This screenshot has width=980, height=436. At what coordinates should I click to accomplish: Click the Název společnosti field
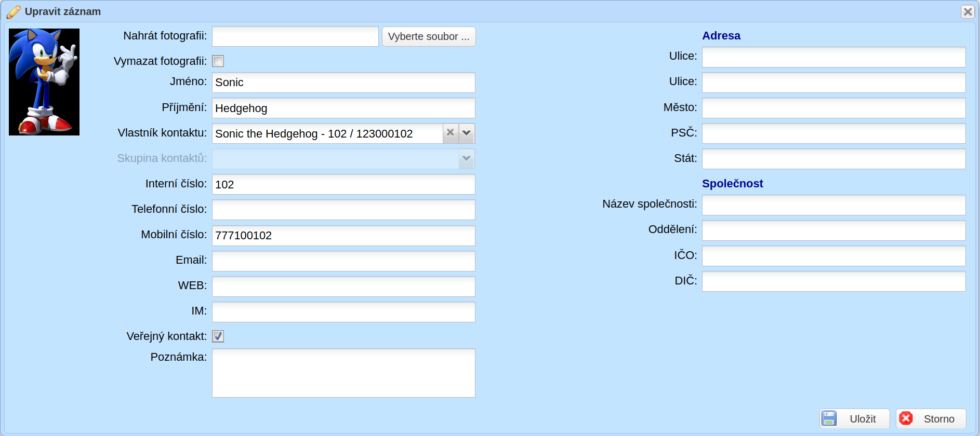click(x=833, y=205)
